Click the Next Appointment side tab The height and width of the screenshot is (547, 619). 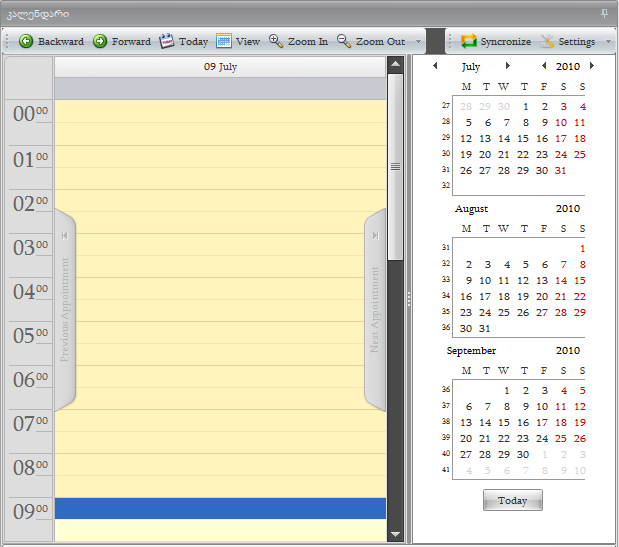tap(375, 310)
